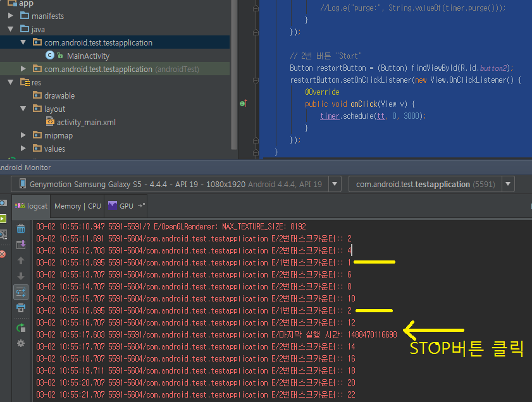The image size is (532, 402).
Task: Expand the mipmap folder
Action: point(23,135)
